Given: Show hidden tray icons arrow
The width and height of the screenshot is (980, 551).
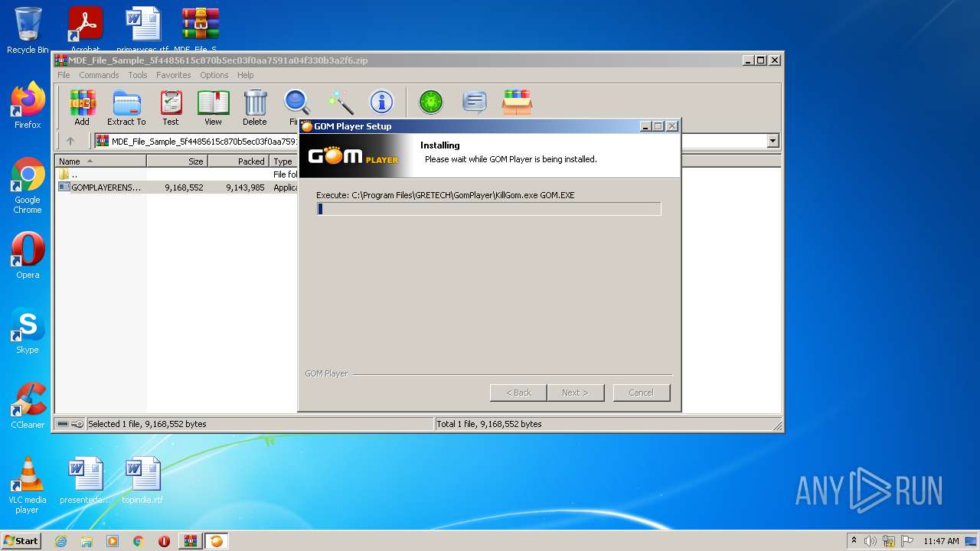Looking at the screenshot, I should click(854, 541).
